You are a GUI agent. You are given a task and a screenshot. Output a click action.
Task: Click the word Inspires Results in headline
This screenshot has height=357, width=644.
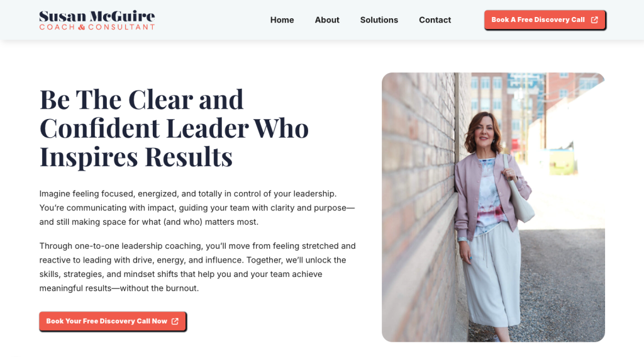point(136,157)
